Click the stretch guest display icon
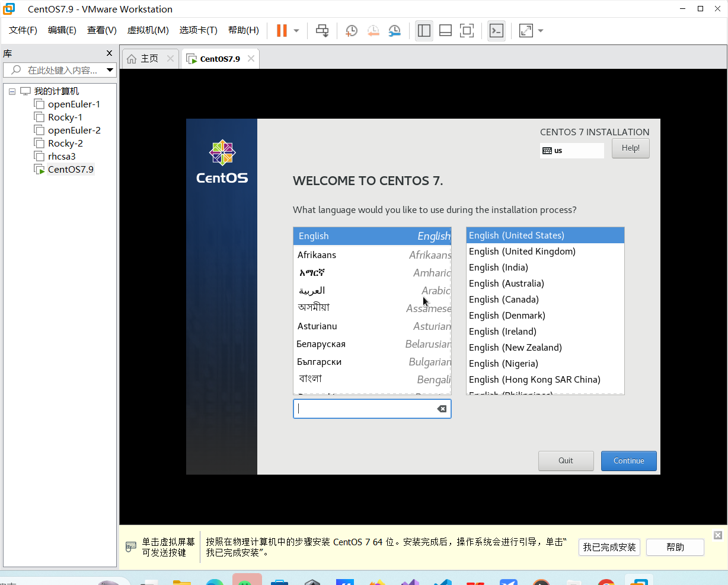The height and width of the screenshot is (585, 728). click(x=526, y=31)
